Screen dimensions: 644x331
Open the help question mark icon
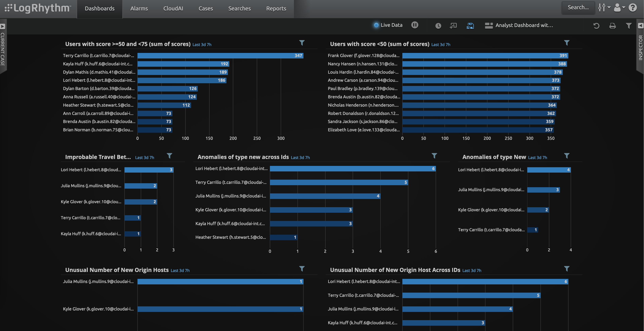[x=633, y=8]
